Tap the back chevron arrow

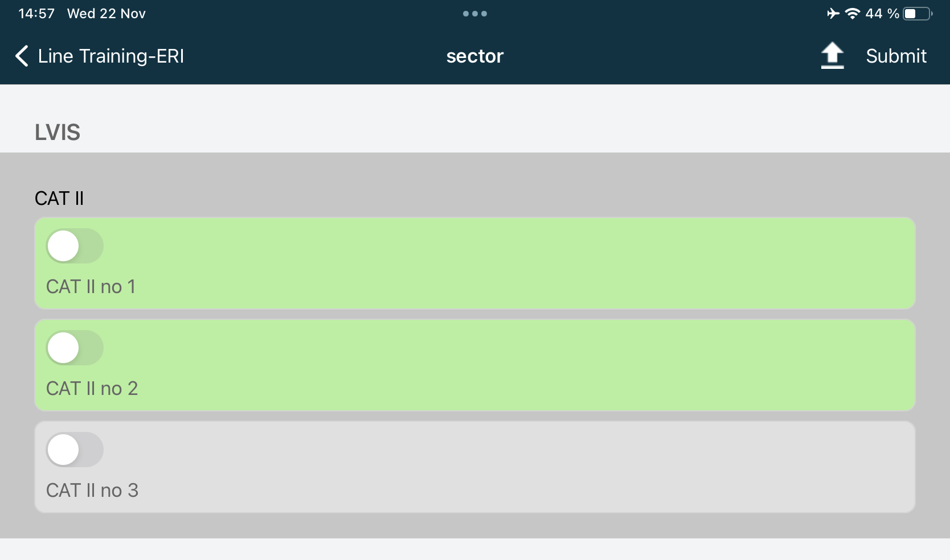coord(22,56)
